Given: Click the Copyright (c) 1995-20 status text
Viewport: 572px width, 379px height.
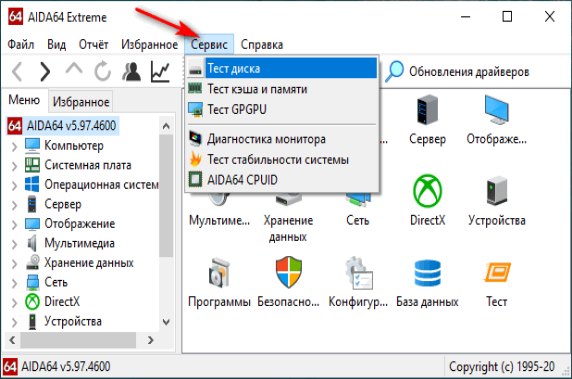Looking at the screenshot, I should (502, 366).
